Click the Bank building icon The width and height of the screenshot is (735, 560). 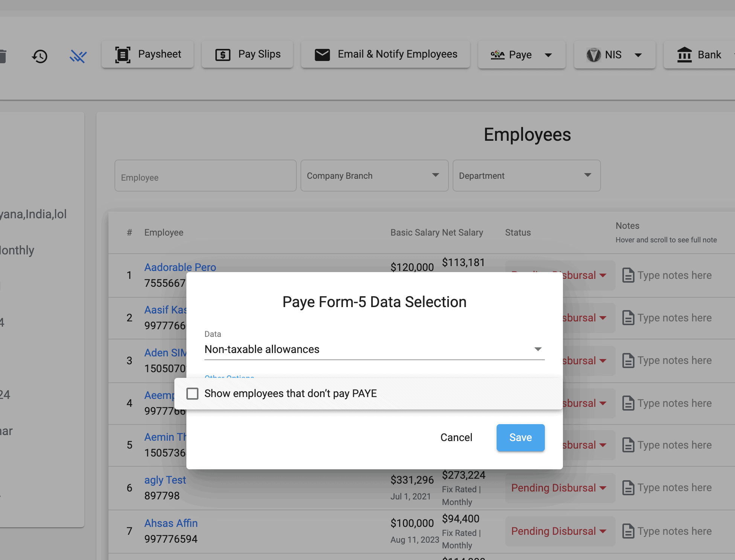[684, 55]
